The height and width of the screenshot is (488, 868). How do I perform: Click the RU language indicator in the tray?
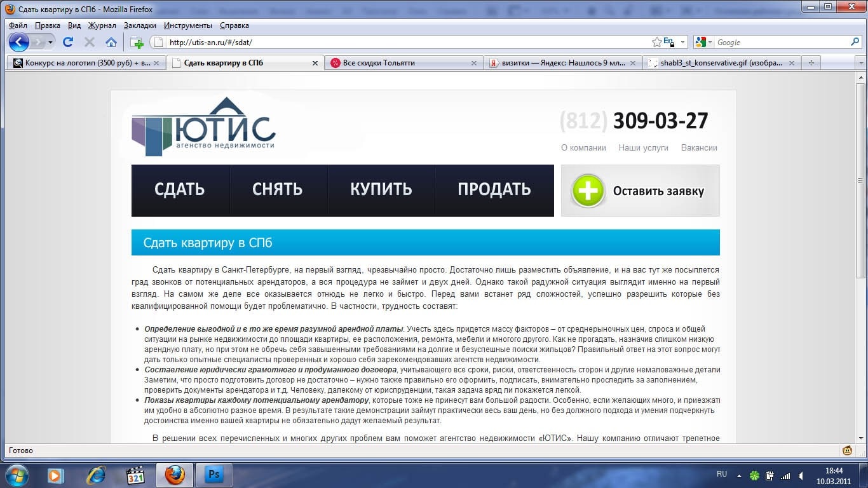point(722,475)
